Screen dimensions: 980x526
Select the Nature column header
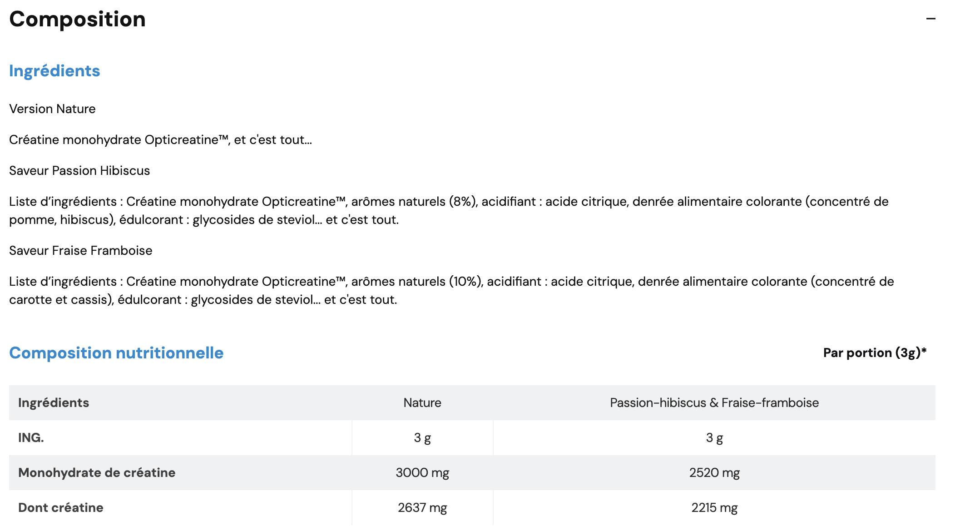(422, 403)
